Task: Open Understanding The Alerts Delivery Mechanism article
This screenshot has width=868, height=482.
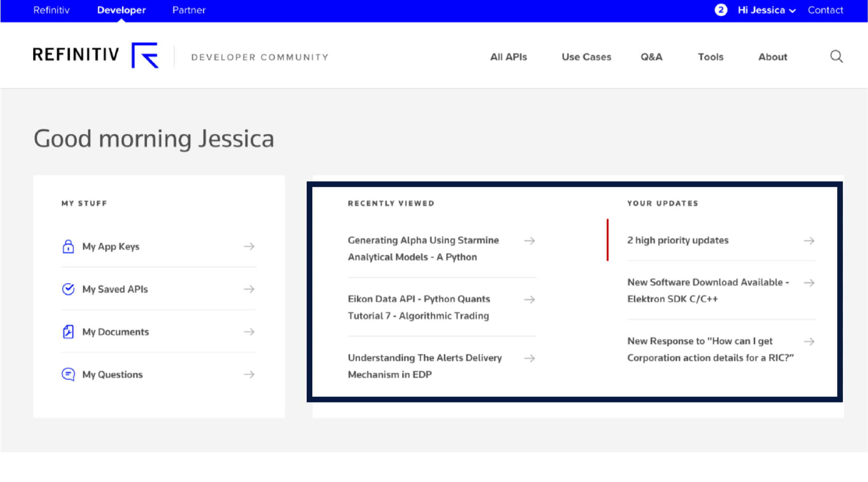Action: pos(424,366)
